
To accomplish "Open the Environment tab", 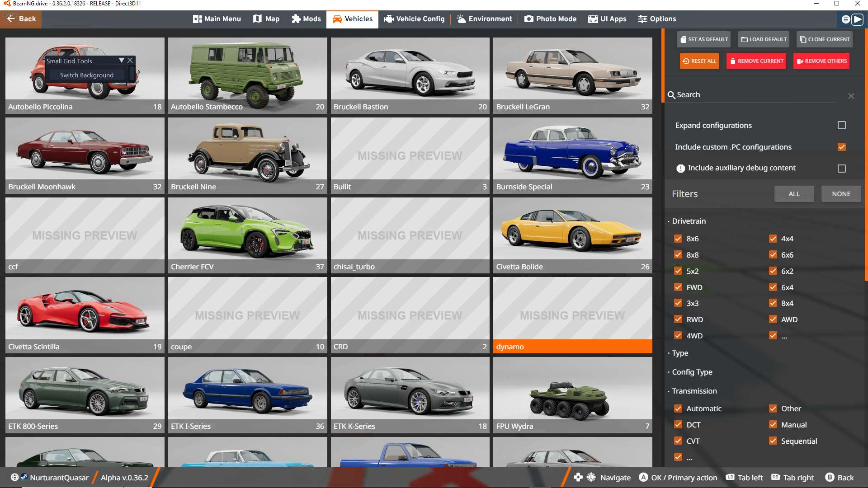I will tap(484, 19).
